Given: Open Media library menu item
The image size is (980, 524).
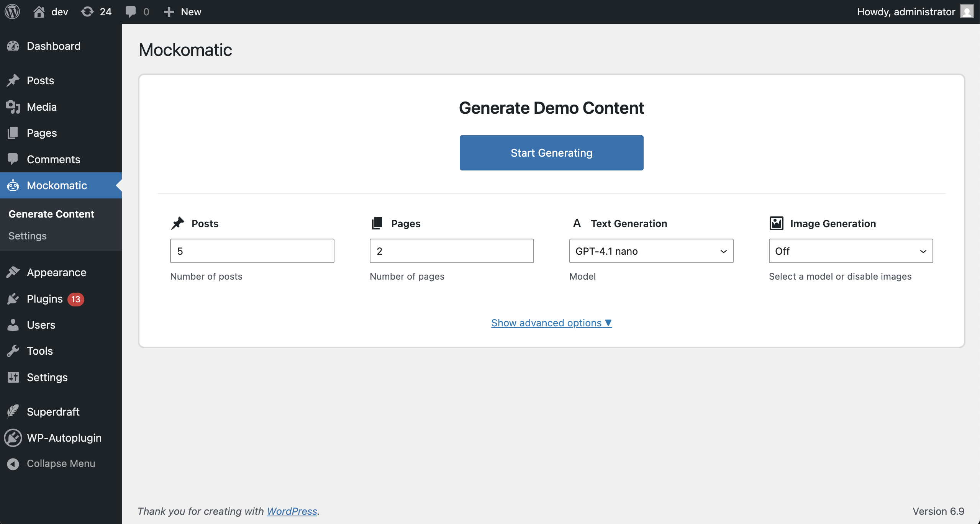Looking at the screenshot, I should click(61, 107).
